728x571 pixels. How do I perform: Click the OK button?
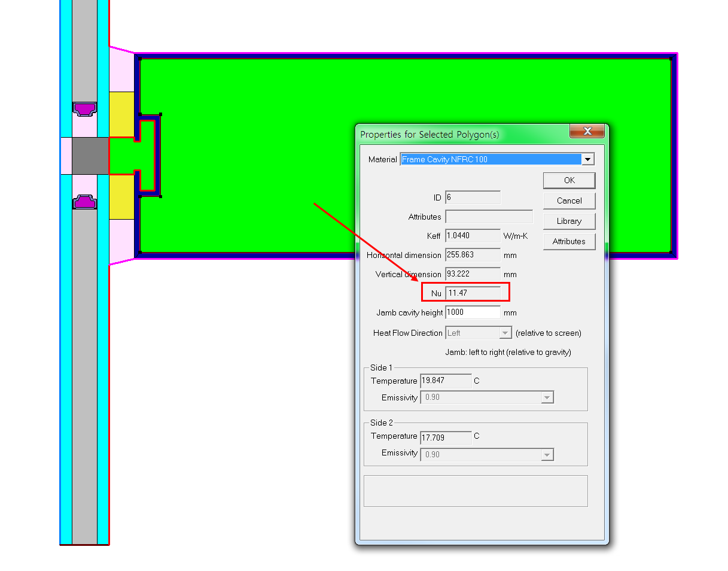click(569, 180)
